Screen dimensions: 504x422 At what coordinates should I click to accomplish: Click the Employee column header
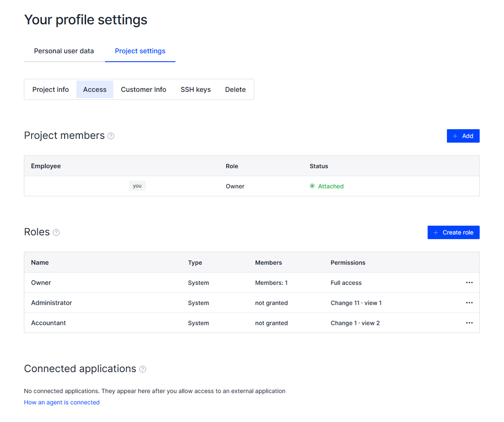tap(46, 166)
